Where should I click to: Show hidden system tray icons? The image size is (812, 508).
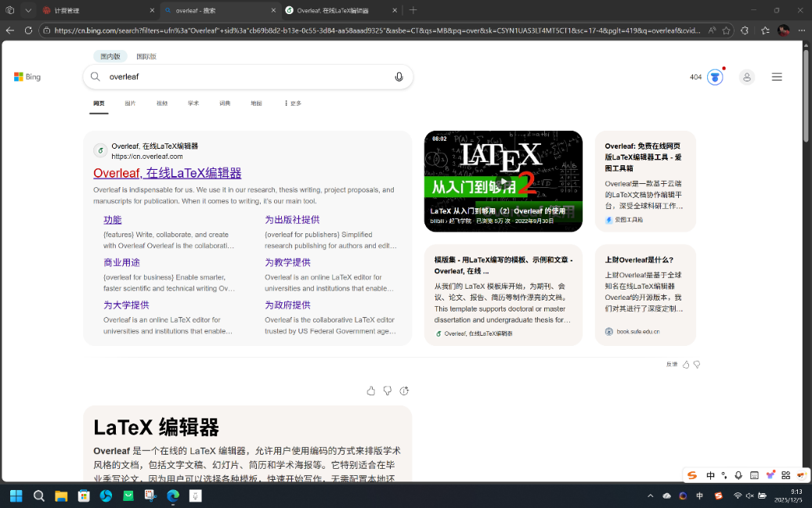[x=650, y=495]
